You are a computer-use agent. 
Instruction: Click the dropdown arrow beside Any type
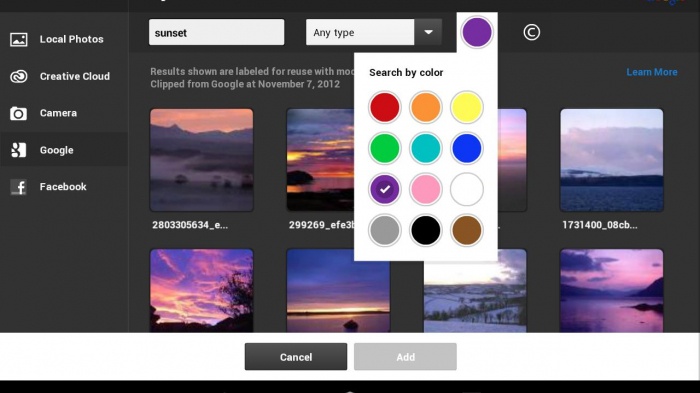point(428,32)
